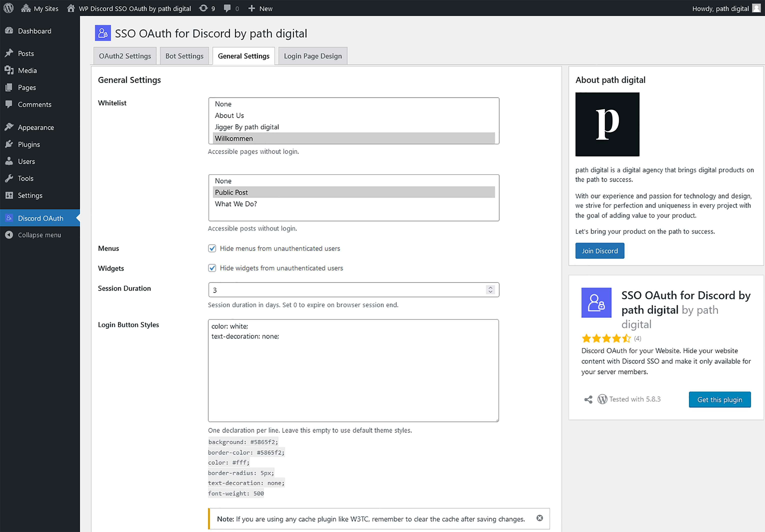Select None in posts whitelist listbox

click(x=353, y=181)
